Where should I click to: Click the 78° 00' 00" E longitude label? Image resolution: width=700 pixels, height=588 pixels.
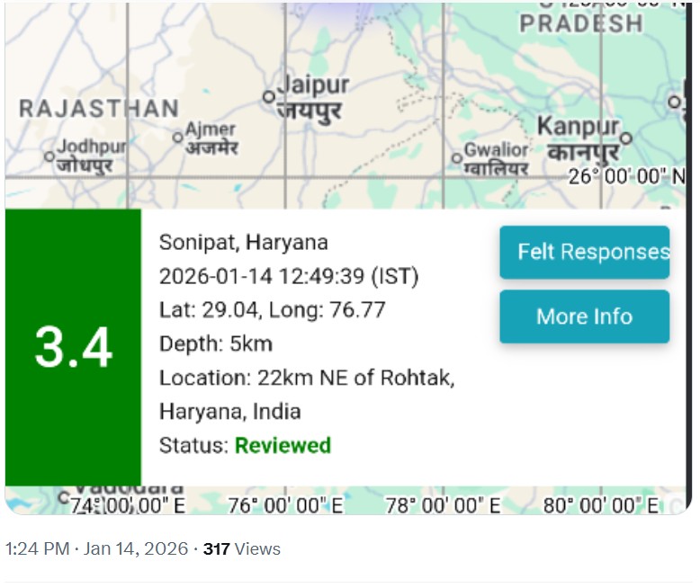click(x=443, y=505)
